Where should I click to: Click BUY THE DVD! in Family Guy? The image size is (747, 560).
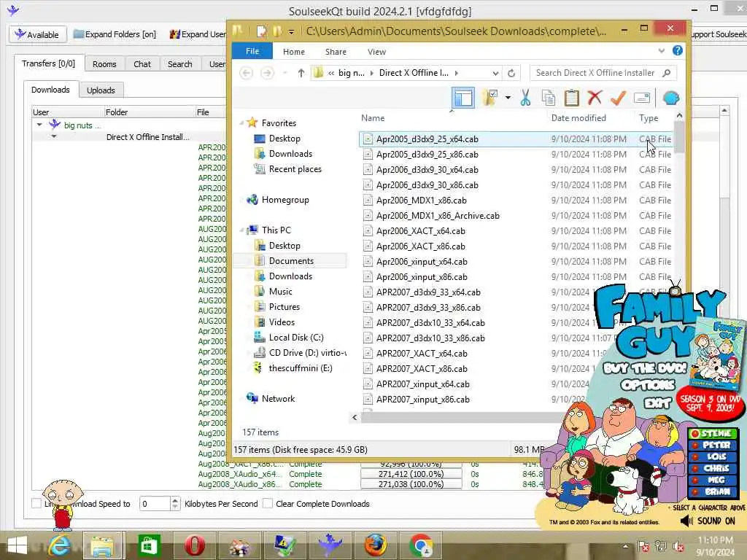click(x=645, y=367)
